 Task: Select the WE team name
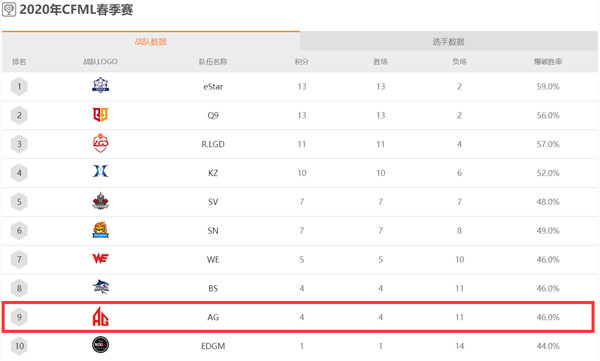coord(213,260)
